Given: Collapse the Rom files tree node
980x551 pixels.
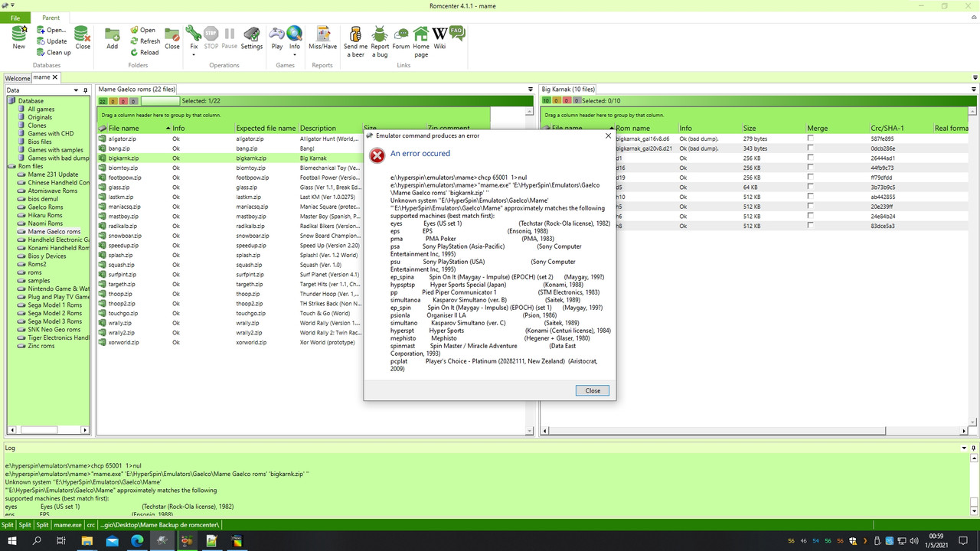Looking at the screenshot, I should 11,166.
